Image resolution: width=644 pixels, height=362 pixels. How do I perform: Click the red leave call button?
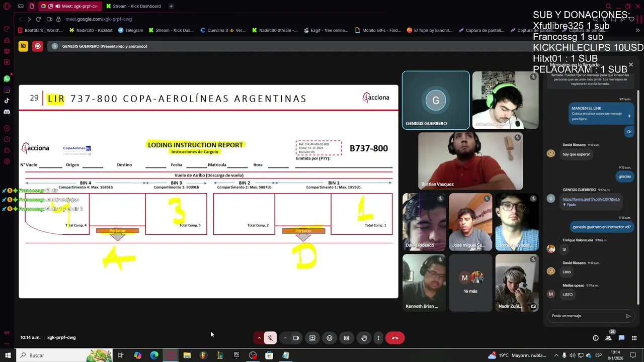[x=395, y=338]
